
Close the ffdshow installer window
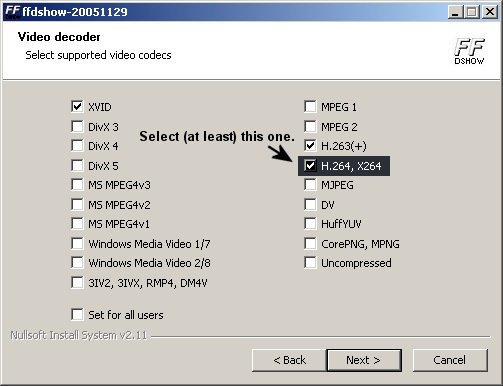click(490, 12)
